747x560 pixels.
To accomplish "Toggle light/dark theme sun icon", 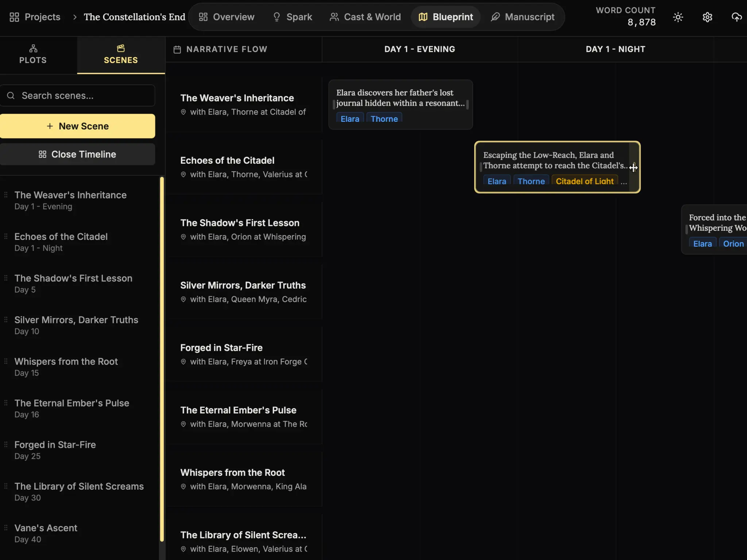I will 678,17.
